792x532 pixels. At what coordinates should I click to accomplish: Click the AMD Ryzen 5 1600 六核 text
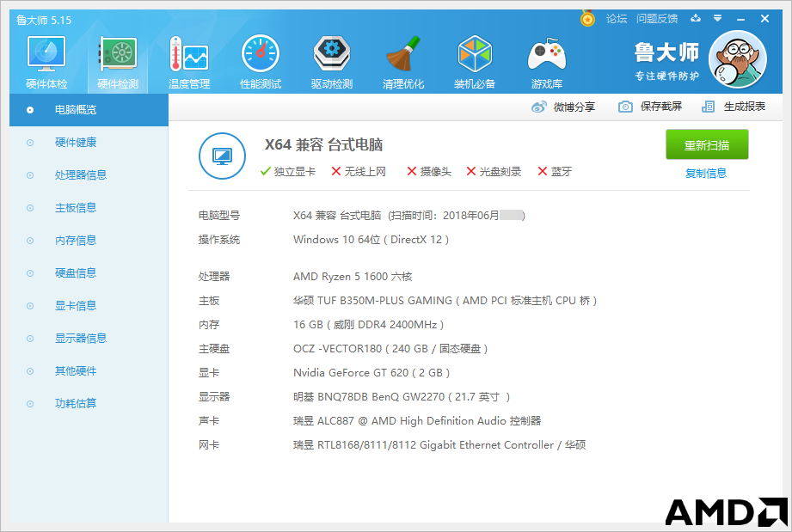point(353,277)
